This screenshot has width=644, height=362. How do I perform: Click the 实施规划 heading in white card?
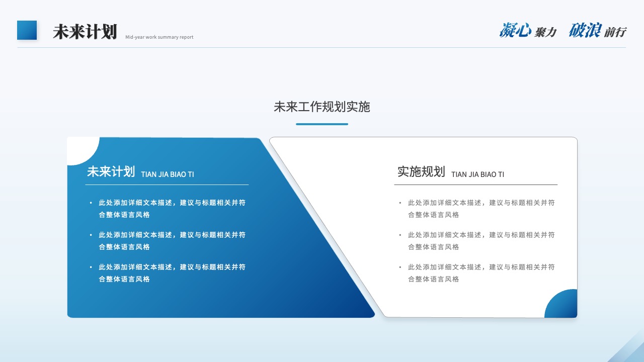421,171
